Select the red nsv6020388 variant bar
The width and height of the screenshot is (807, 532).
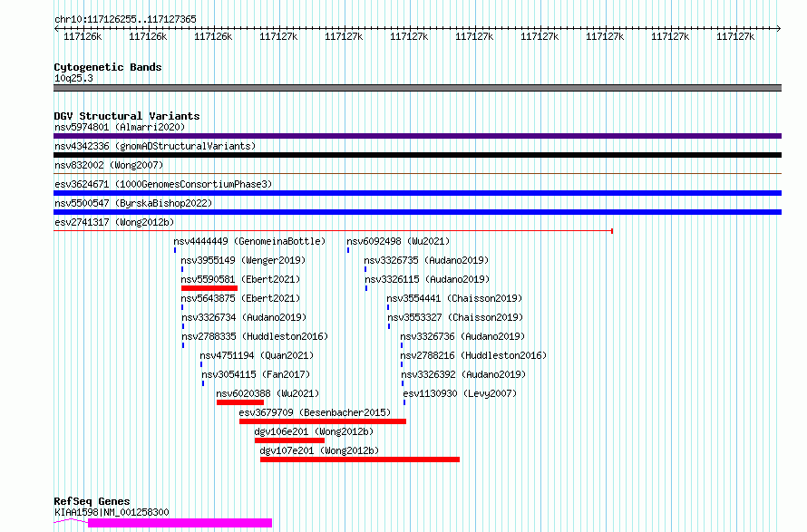240,402
